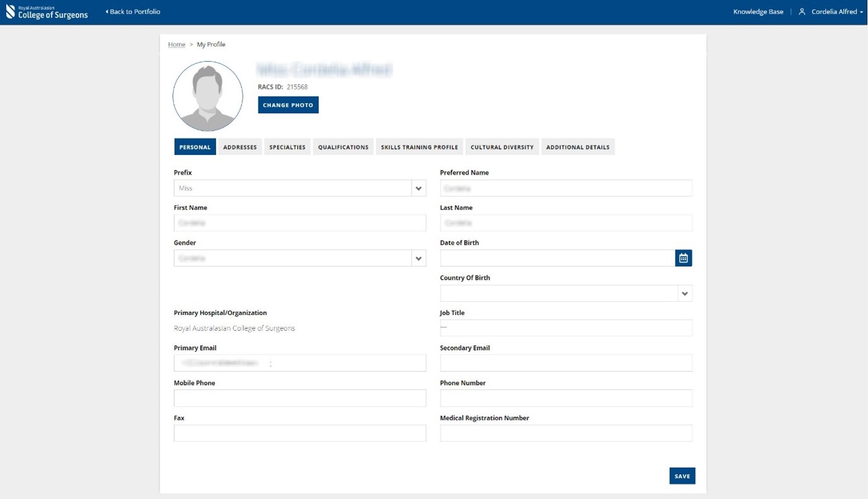The width and height of the screenshot is (868, 499).
Task: Switch to the Addresses tab
Action: pos(240,147)
